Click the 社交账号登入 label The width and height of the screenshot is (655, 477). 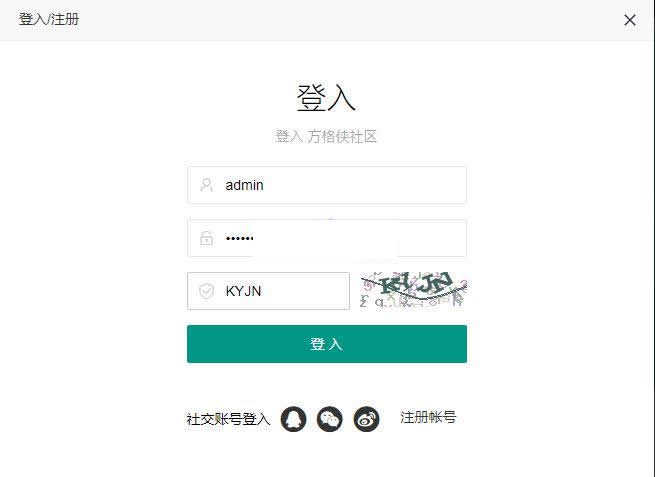(x=228, y=419)
